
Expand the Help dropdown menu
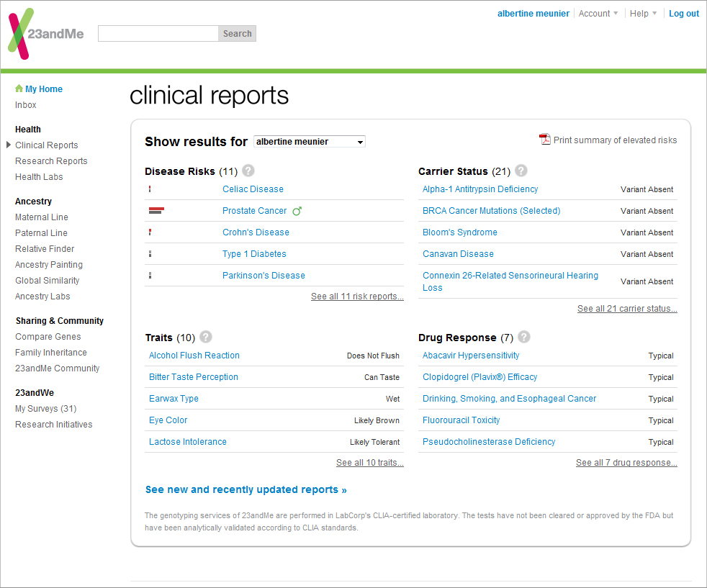click(643, 14)
